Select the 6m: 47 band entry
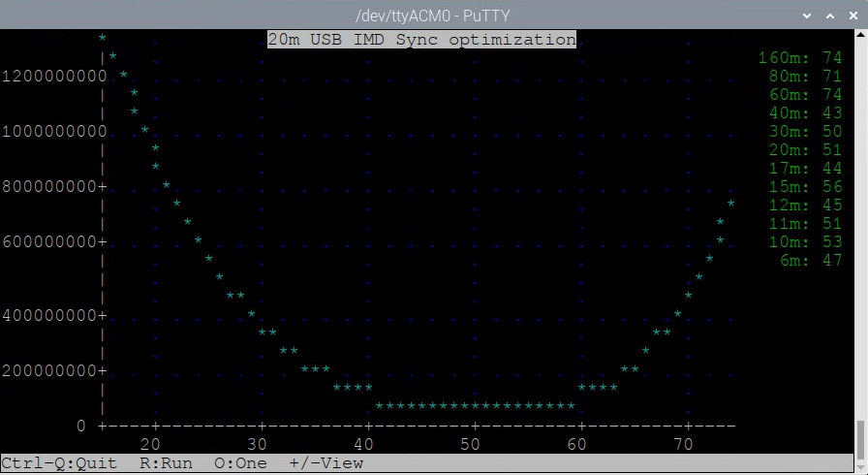 (810, 261)
